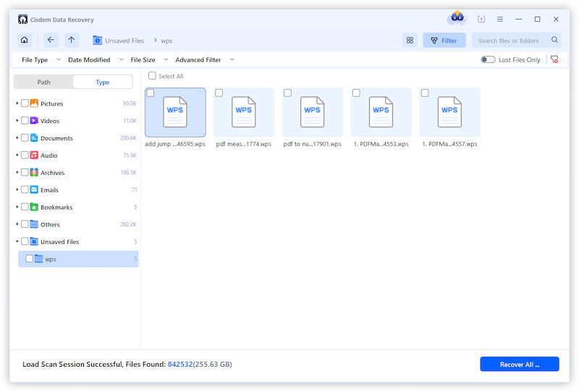Tick the Unsaved Files checkbox
This screenshot has width=579, height=392.
coord(25,242)
